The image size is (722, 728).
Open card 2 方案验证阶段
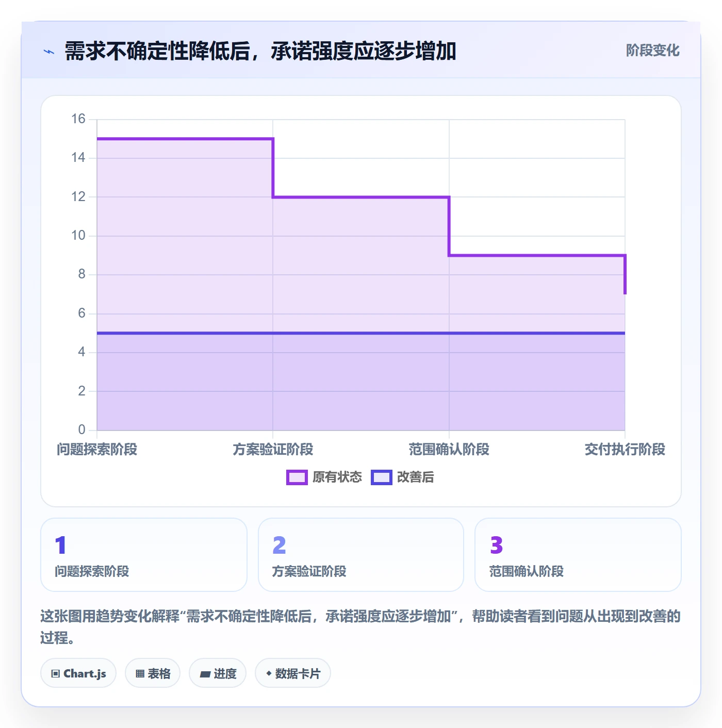361,555
